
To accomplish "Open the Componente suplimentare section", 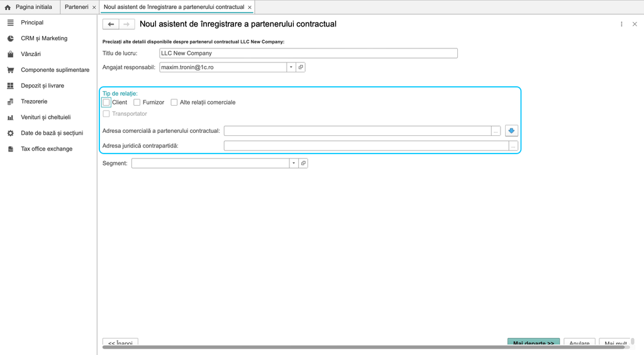I will pos(55,70).
